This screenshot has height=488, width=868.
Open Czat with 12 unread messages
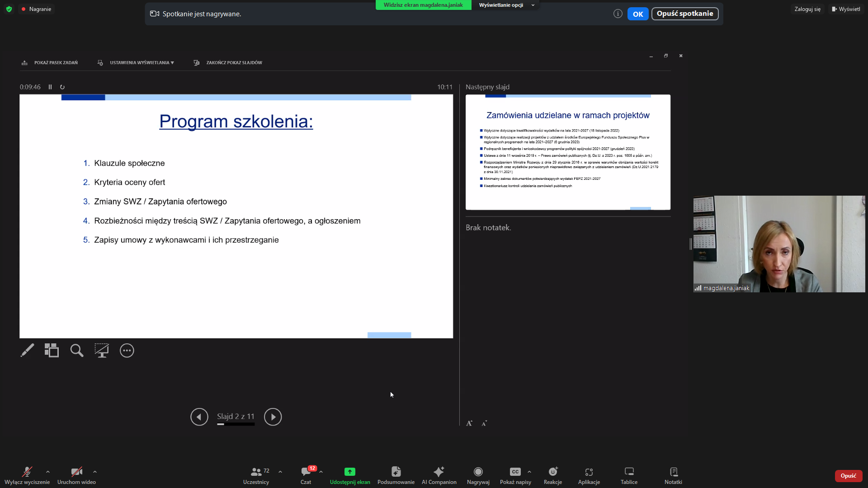(x=306, y=475)
